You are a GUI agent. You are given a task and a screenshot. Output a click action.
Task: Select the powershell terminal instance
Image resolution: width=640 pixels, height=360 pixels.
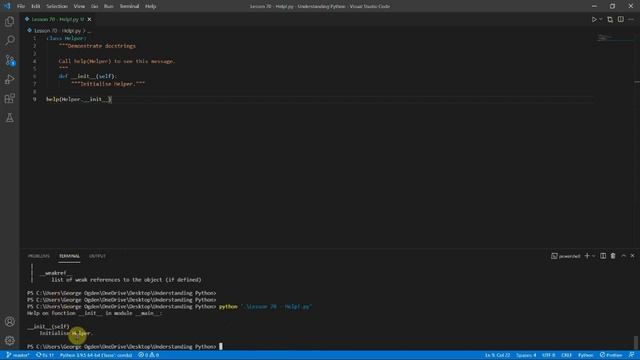(566, 256)
